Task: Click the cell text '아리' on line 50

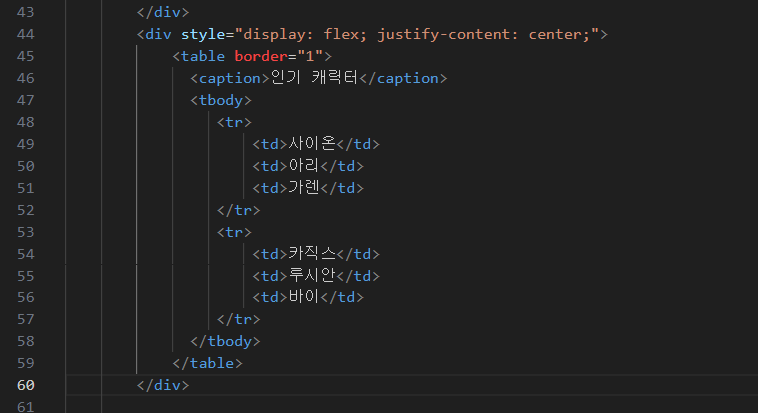Action: click(x=304, y=166)
